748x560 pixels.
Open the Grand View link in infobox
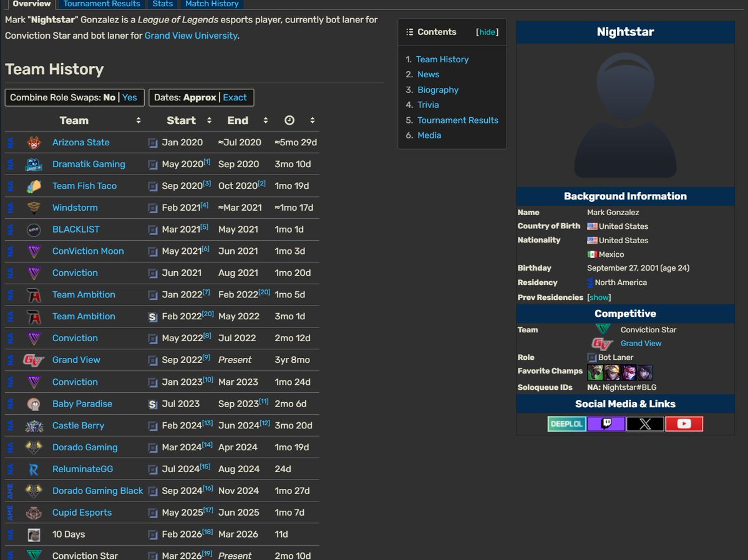click(x=641, y=344)
